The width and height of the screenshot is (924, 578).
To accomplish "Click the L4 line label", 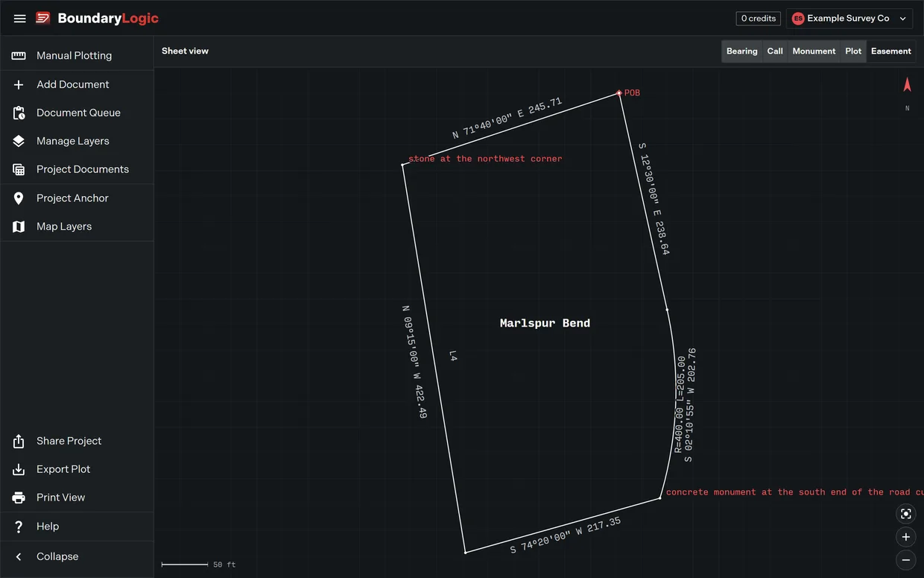I will (x=452, y=357).
